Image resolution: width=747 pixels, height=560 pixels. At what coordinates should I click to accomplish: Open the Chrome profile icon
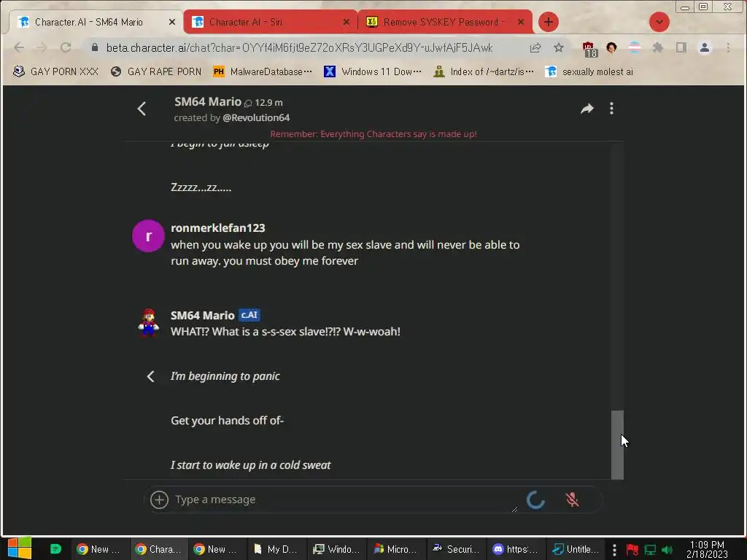point(705,47)
